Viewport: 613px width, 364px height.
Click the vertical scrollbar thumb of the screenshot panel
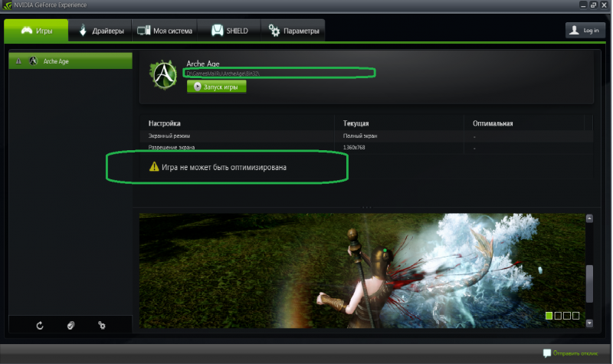589,284
